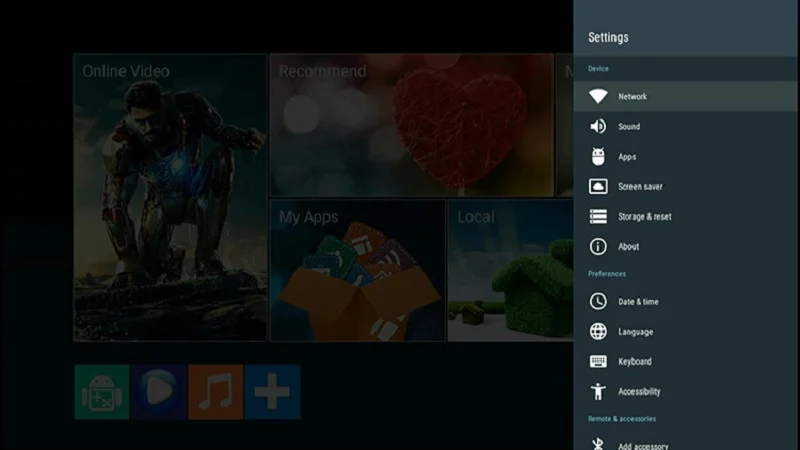Screen dimensions: 800x450
Task: Open the green Android calculator app tile
Action: (x=102, y=392)
